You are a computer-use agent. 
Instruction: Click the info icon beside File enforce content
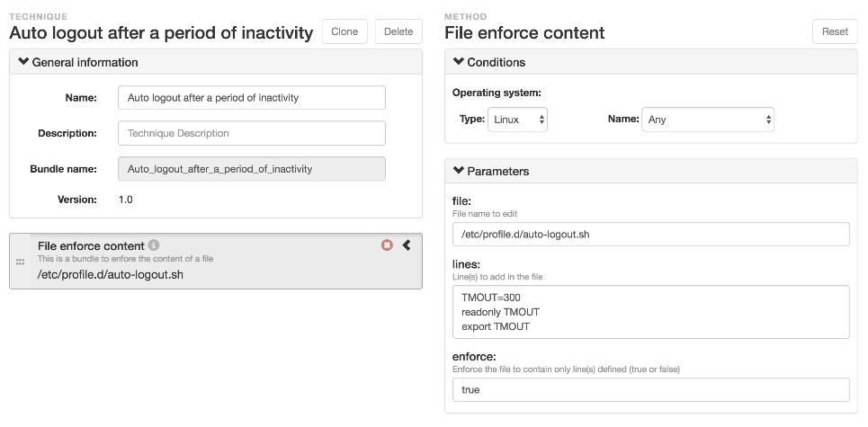click(154, 245)
